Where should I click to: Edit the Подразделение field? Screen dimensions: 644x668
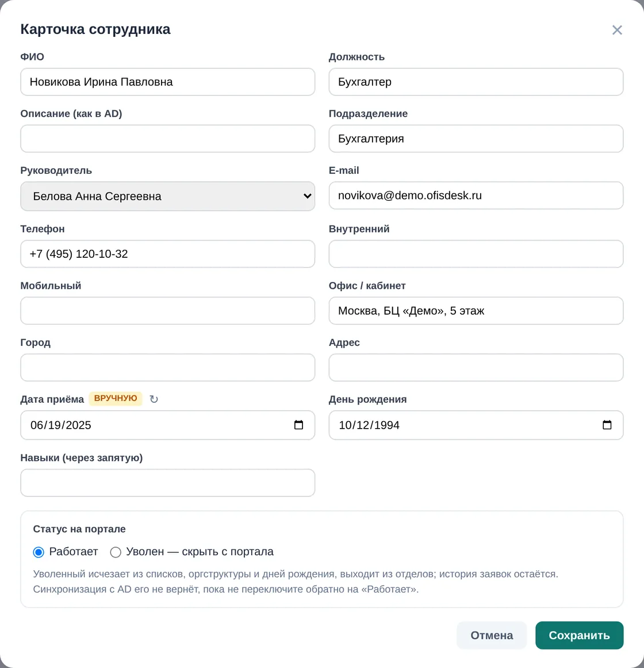pos(476,139)
